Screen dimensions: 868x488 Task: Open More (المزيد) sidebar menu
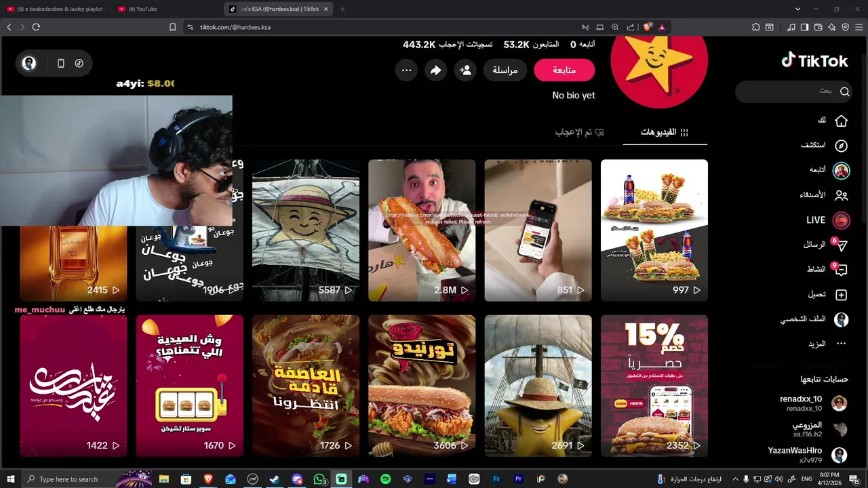(x=827, y=344)
